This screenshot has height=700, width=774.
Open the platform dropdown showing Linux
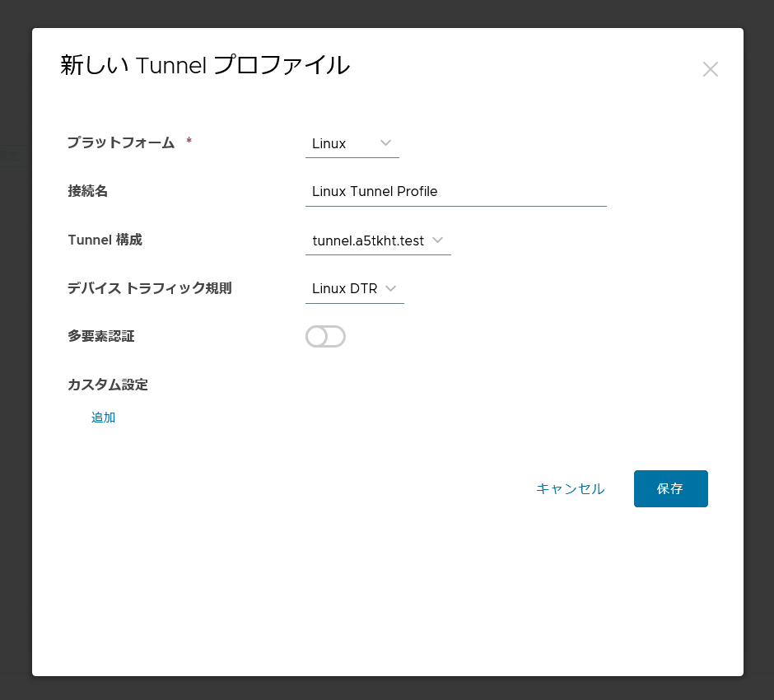(352, 143)
